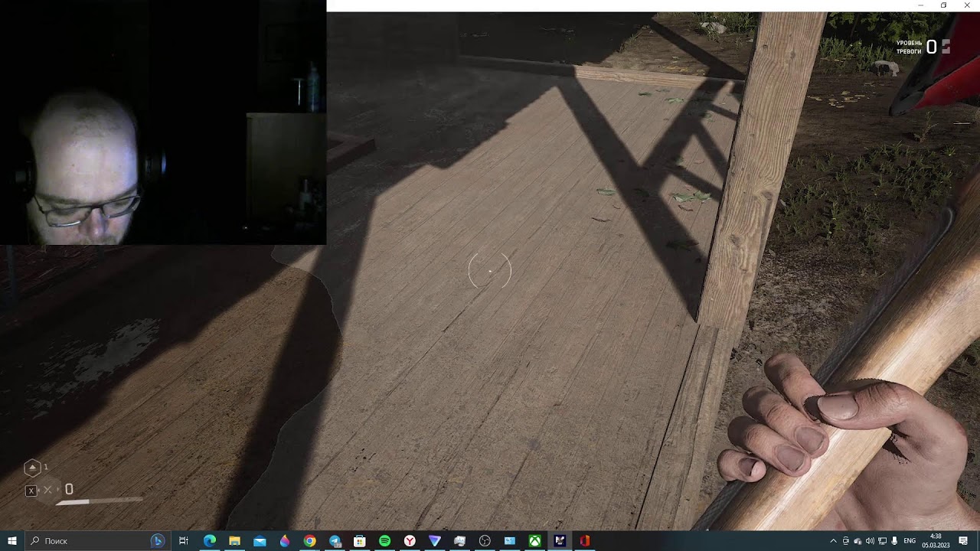Viewport: 980px width, 551px height.
Task: Launch Microsoft Edge from taskbar
Action: point(209,541)
